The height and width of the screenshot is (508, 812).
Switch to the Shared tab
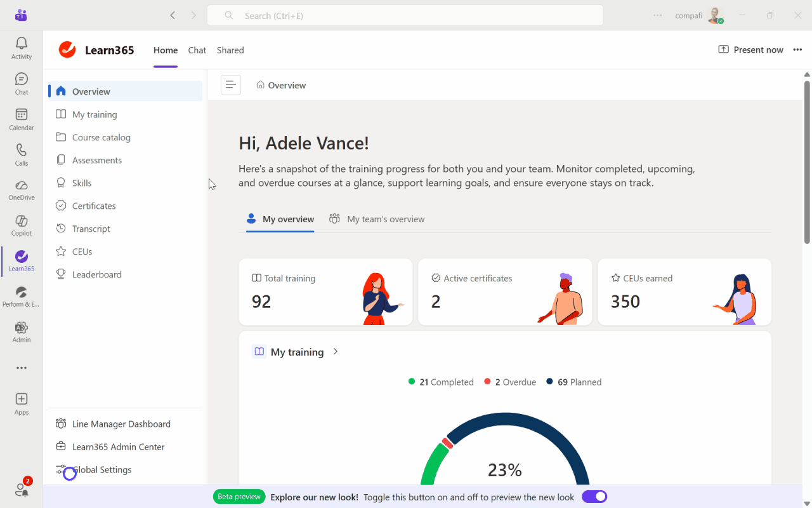pos(230,50)
